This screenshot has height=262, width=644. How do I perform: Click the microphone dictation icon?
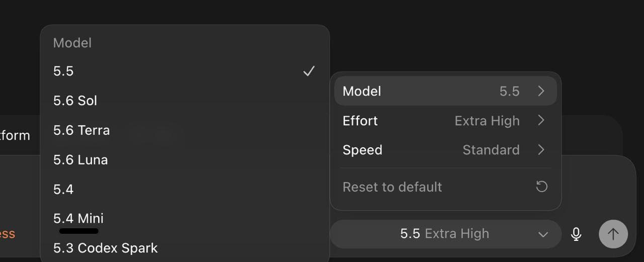click(577, 234)
